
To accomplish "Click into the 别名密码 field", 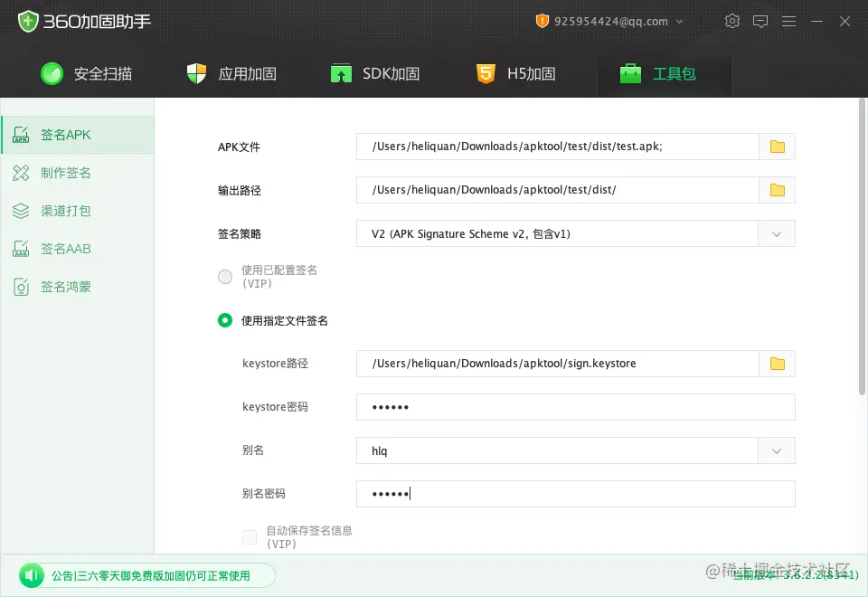I will click(576, 494).
